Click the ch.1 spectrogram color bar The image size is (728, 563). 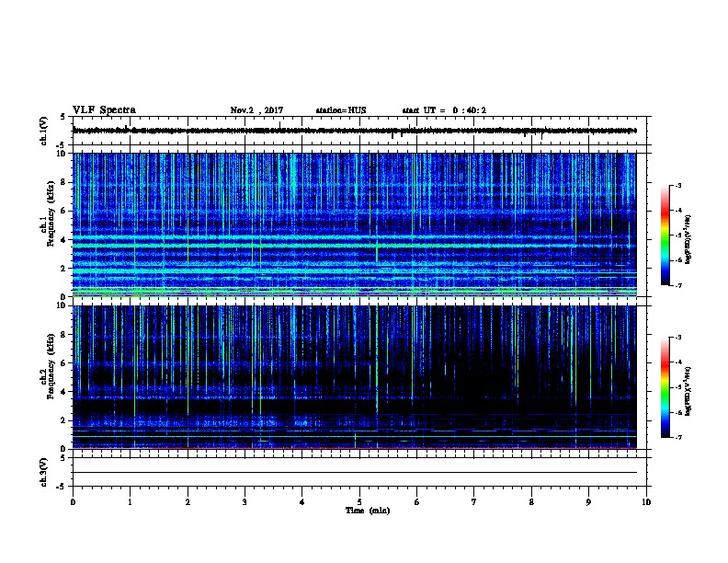665,236
